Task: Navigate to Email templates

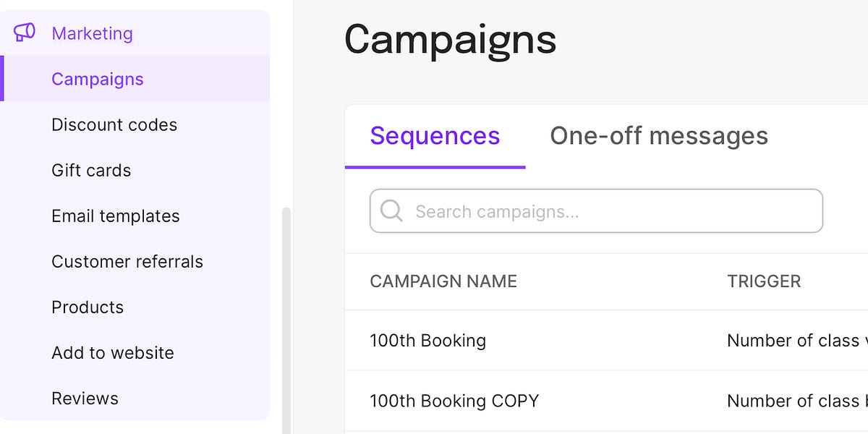Action: (x=116, y=216)
